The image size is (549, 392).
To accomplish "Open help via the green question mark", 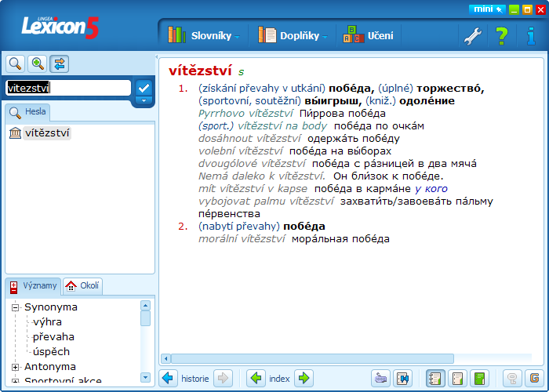I will pos(502,35).
